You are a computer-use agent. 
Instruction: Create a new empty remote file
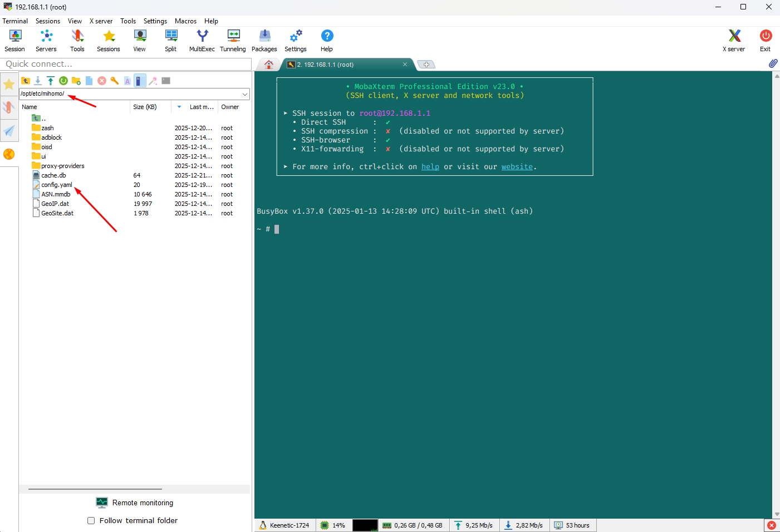coord(89,81)
